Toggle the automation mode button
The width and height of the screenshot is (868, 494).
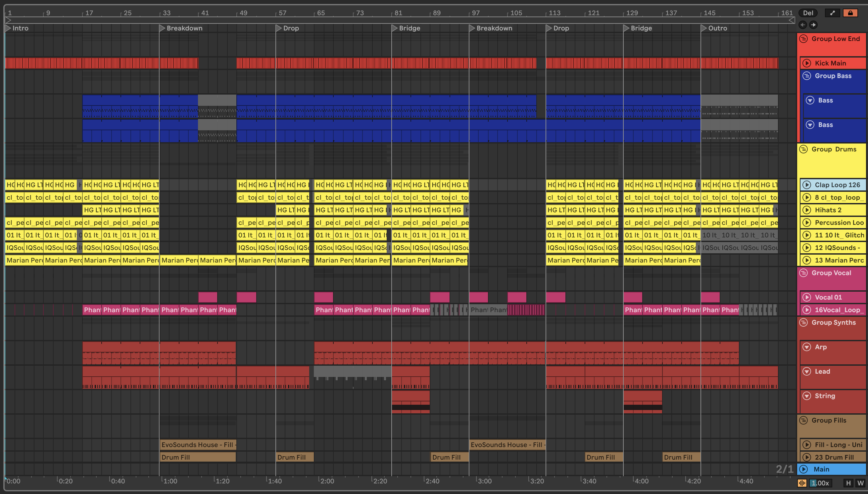832,13
